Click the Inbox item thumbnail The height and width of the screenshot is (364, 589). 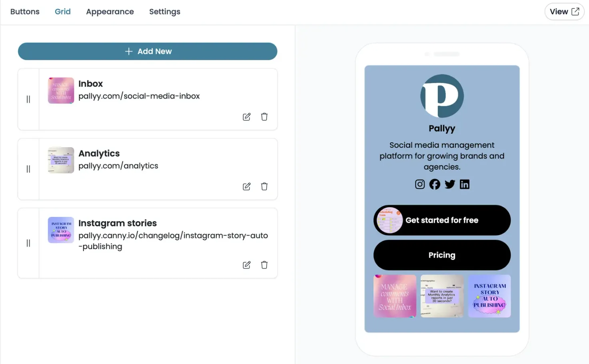[61, 90]
